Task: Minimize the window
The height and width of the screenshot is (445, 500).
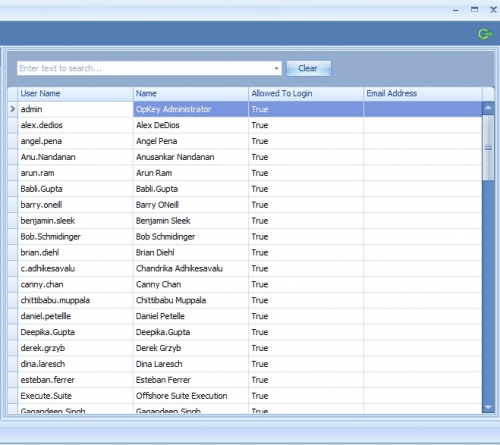Action: click(456, 10)
